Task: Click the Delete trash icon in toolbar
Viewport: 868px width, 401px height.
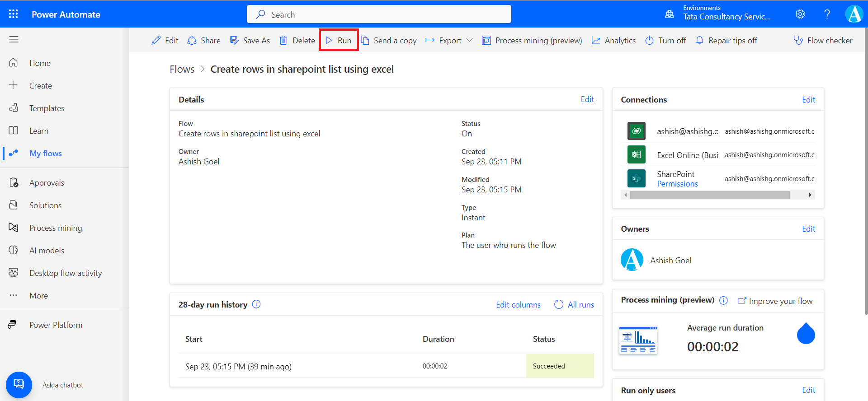Action: [283, 41]
